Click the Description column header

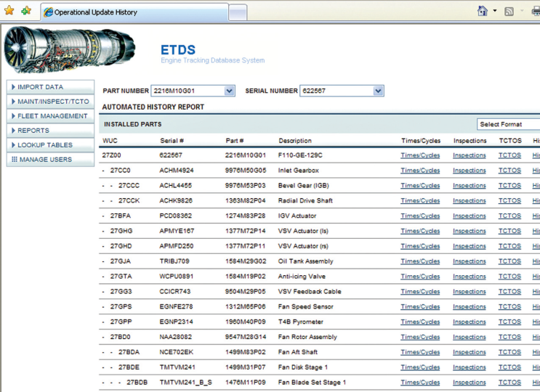click(x=295, y=141)
